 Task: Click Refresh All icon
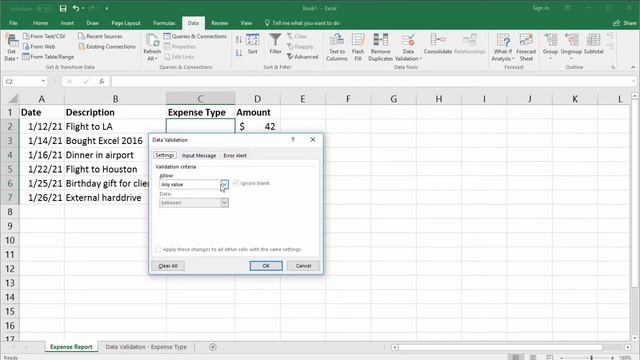[x=152, y=47]
